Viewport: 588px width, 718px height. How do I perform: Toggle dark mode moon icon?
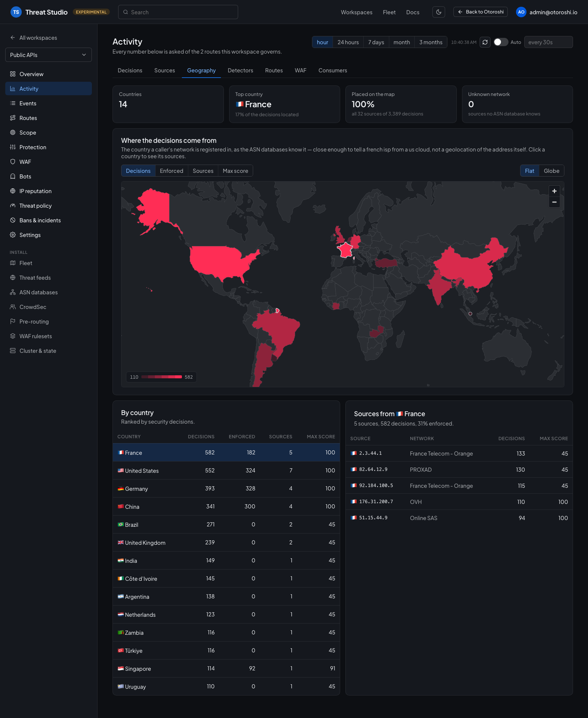[438, 12]
